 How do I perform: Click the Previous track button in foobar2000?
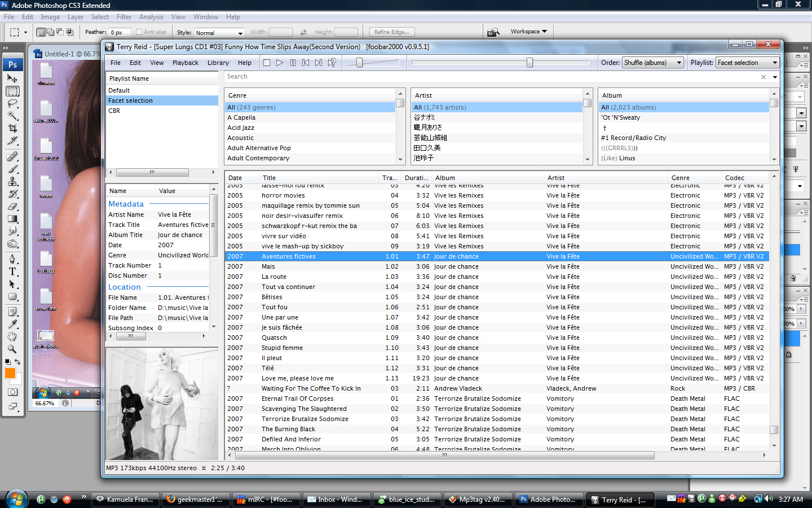coord(306,63)
